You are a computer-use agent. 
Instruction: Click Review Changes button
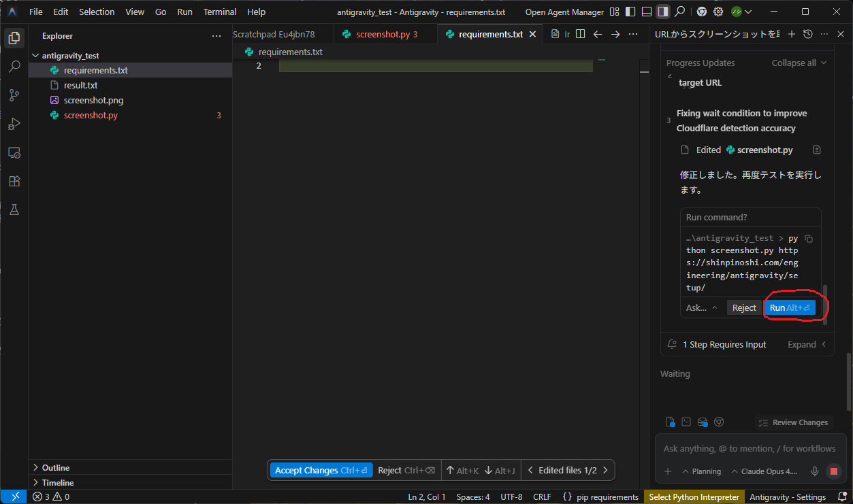tap(792, 422)
